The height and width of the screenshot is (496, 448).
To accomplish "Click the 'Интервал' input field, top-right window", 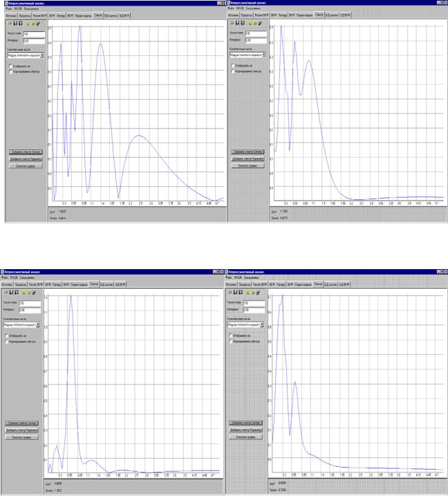I will pos(256,41).
